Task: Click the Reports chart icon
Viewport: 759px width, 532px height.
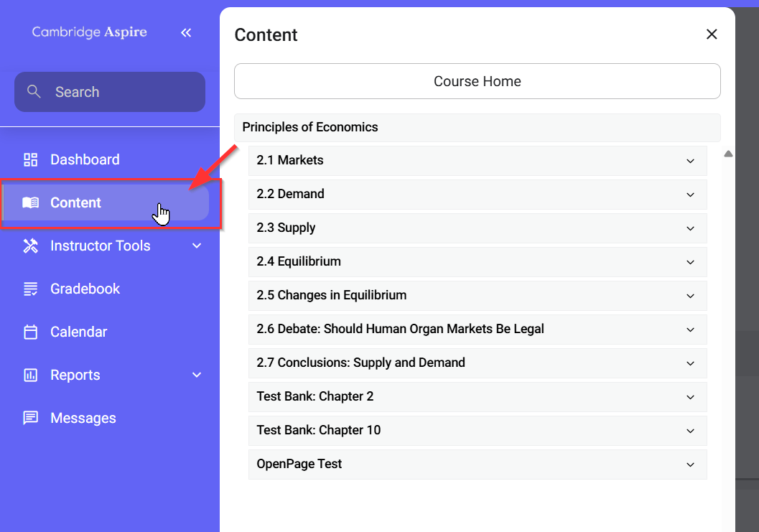Action: 30,375
